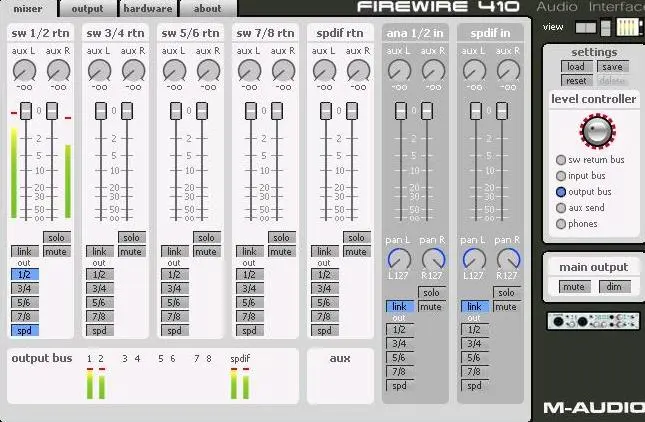Click pan R knob on spdif in

[508, 259]
